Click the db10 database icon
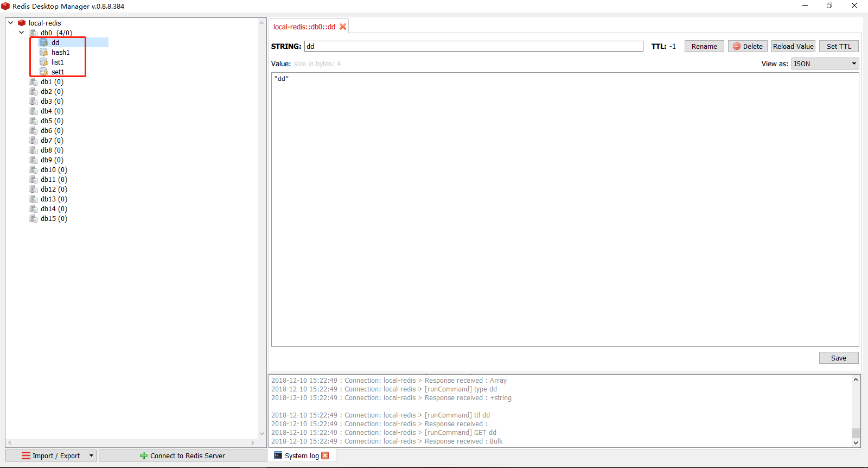The image size is (868, 468). point(33,170)
